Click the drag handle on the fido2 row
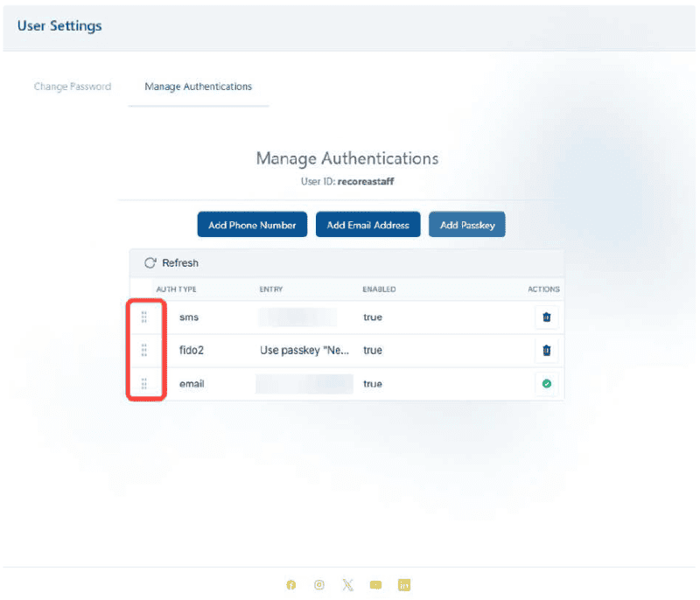The width and height of the screenshot is (700, 600). pyautogui.click(x=144, y=351)
